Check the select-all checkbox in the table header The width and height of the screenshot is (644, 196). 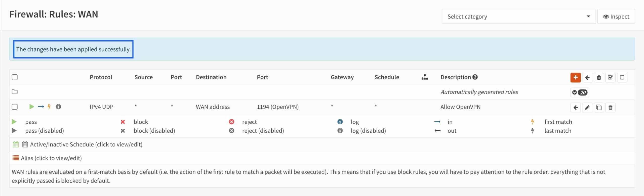[15, 77]
